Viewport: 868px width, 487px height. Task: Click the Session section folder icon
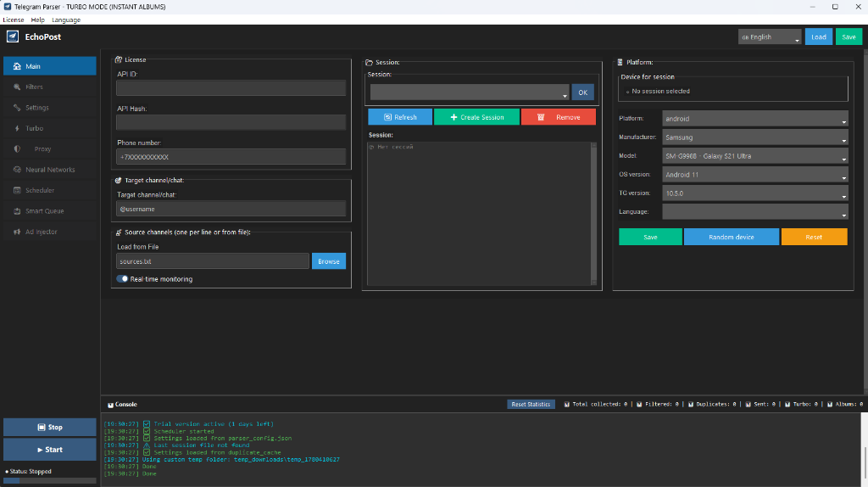(370, 63)
